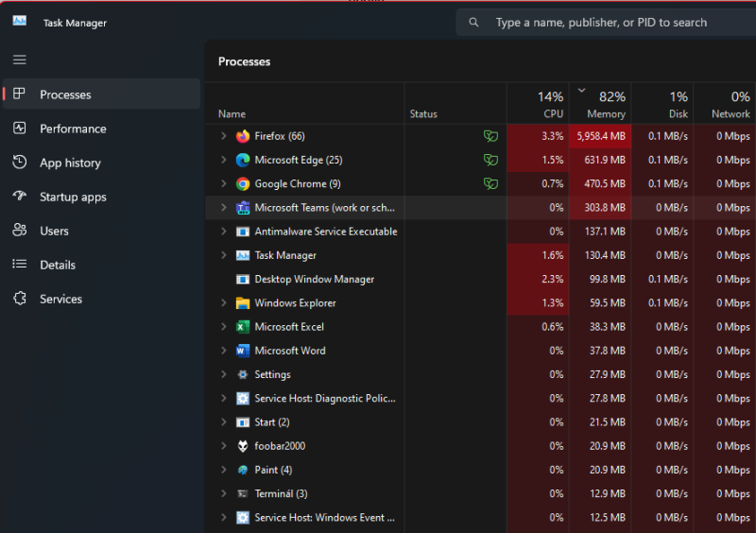The width and height of the screenshot is (756, 533).
Task: Sort by Memory column header
Action: pos(600,103)
